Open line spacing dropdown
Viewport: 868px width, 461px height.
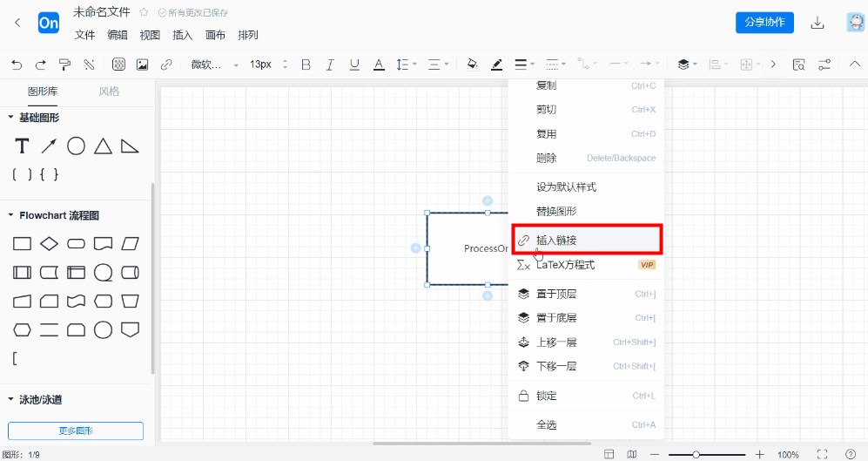pos(406,64)
